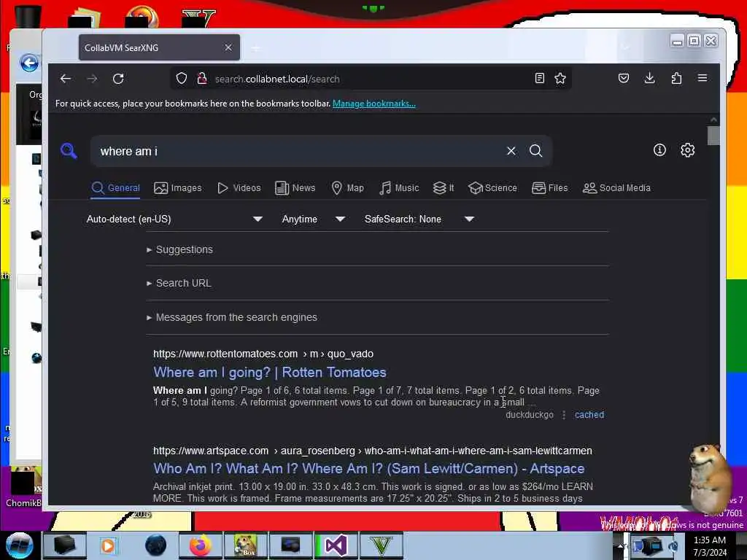Open the Auto-detect (en-US) language dropdown
The height and width of the screenshot is (560, 747).
point(174,219)
